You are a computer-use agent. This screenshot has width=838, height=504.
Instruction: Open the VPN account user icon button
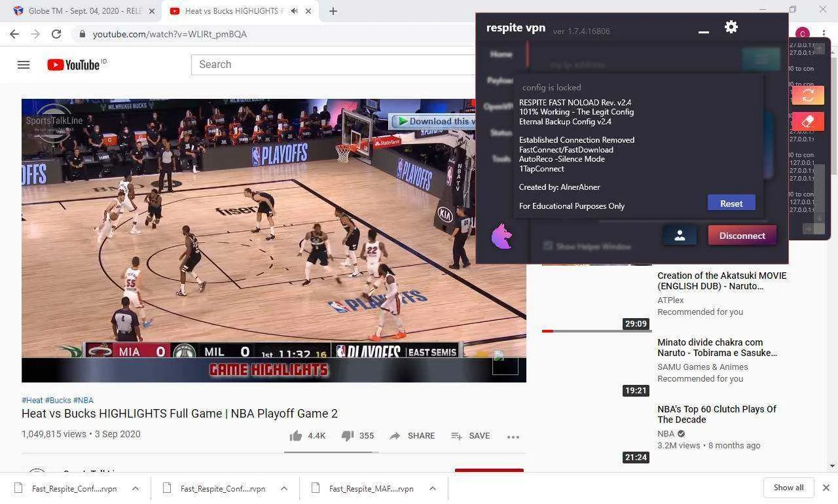[x=680, y=236]
